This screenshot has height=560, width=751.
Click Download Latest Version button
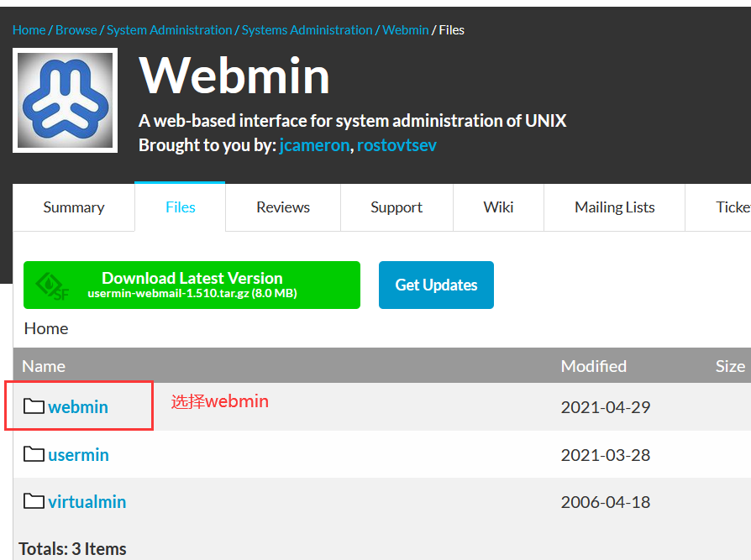pyautogui.click(x=192, y=285)
